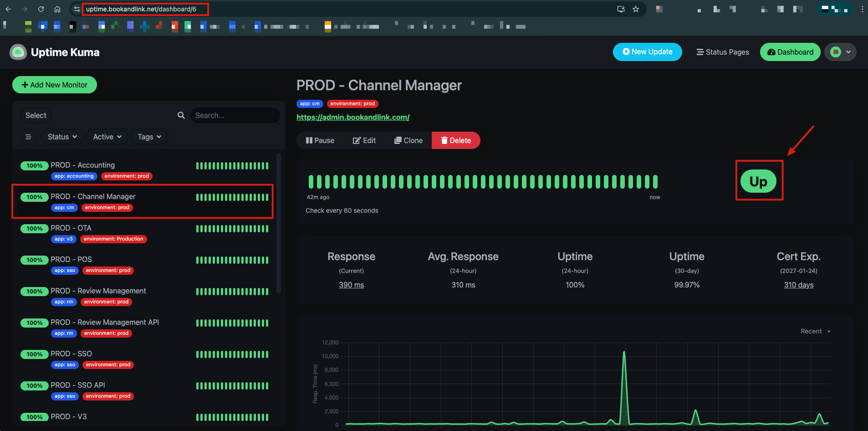Image resolution: width=868 pixels, height=431 pixels.
Task: Clone the Channel Manager monitor
Action: 408,140
